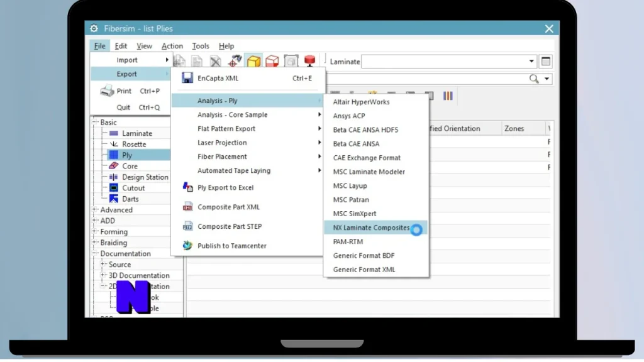Choose CAE Exchange Format option
Image resolution: width=644 pixels, height=362 pixels.
[x=376, y=158]
